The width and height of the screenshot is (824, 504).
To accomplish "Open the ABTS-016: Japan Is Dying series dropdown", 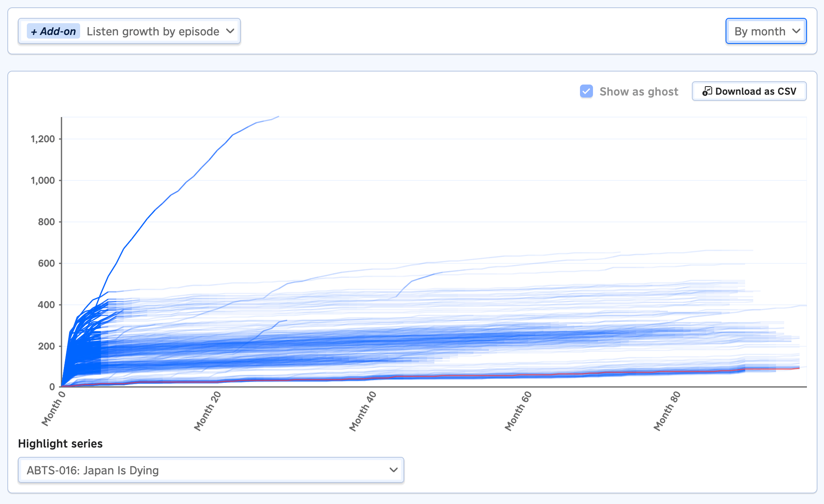I will point(210,470).
